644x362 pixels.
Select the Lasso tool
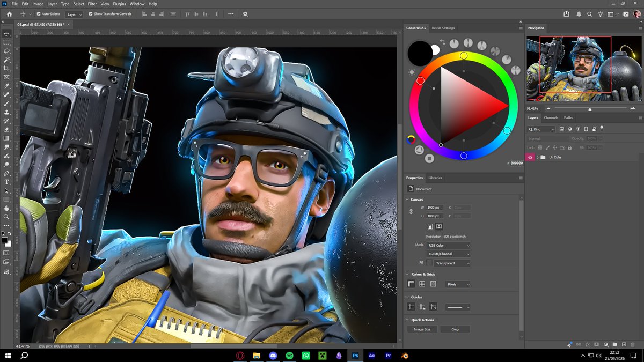(6, 51)
